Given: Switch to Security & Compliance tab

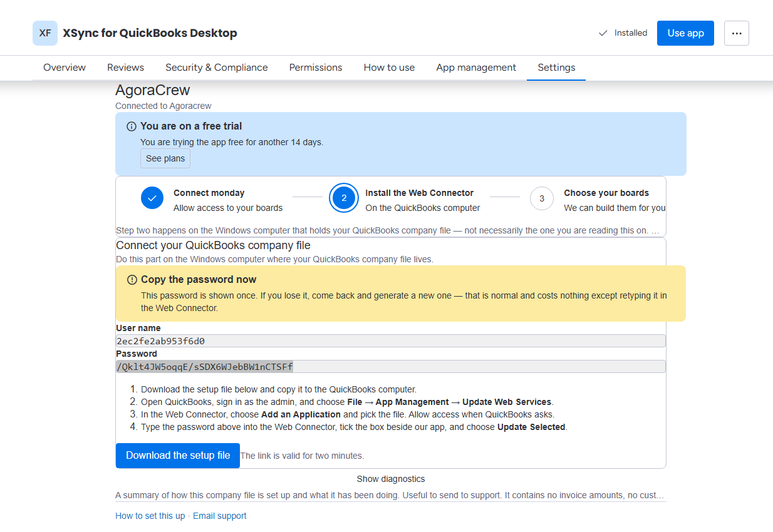Looking at the screenshot, I should 217,68.
